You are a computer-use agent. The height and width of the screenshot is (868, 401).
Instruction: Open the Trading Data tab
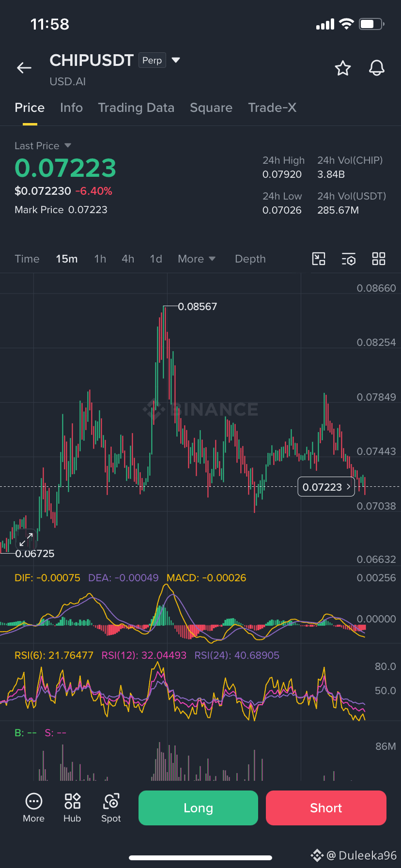(136, 108)
